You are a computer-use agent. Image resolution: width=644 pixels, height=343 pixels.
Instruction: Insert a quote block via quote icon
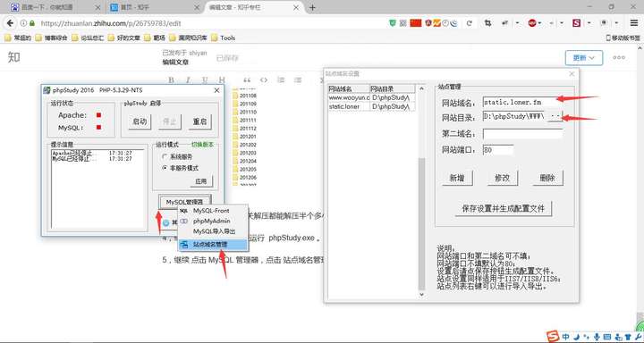[247, 80]
